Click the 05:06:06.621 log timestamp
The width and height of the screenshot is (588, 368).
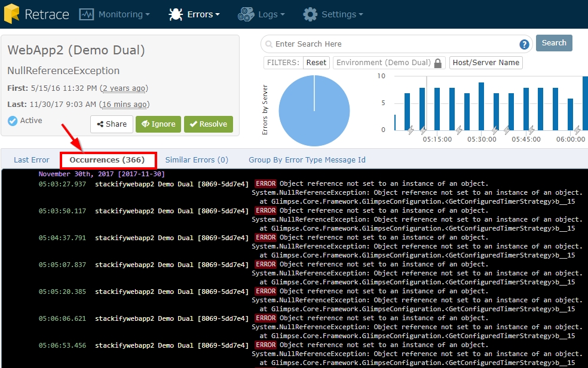pos(62,318)
